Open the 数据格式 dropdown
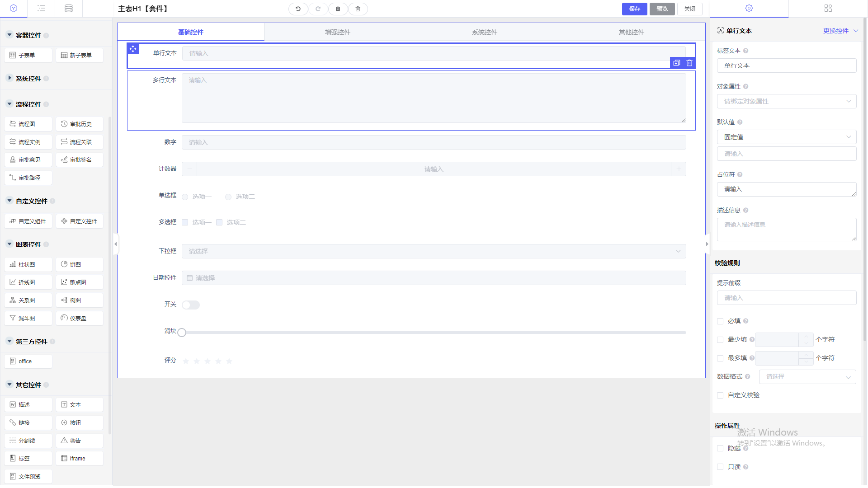The width and height of the screenshot is (868, 488). 807,377
